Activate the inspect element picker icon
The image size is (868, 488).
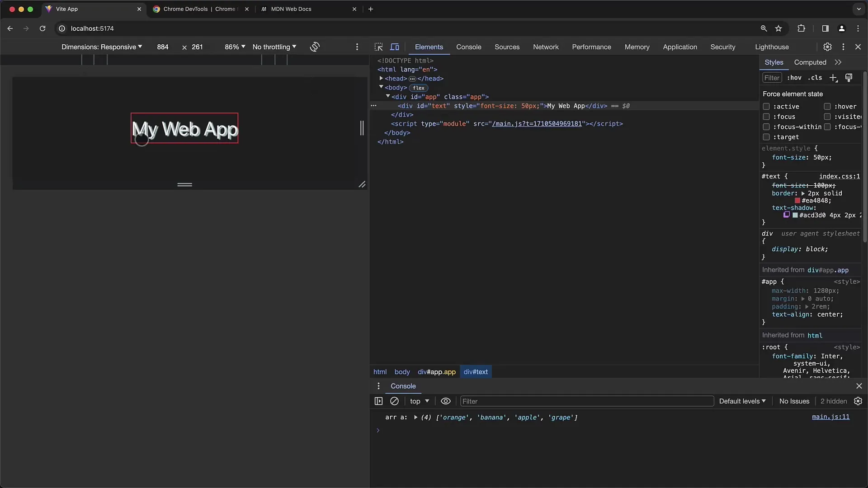click(378, 47)
